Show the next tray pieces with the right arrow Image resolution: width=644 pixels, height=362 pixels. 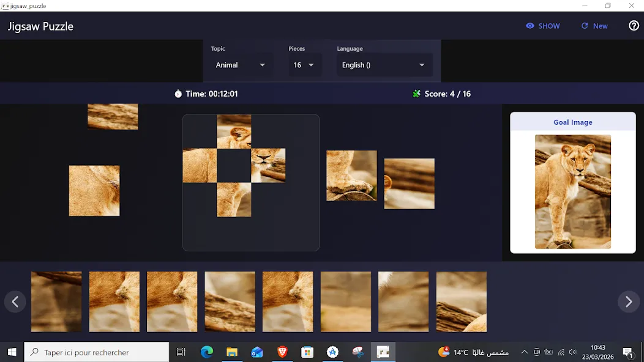[x=629, y=301]
